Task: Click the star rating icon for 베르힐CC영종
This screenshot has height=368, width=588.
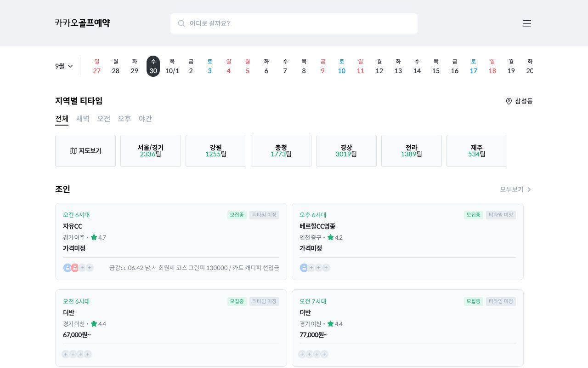Action: click(330, 237)
